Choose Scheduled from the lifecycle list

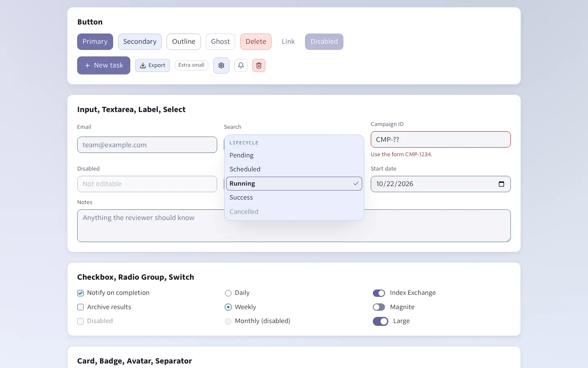(x=294, y=169)
